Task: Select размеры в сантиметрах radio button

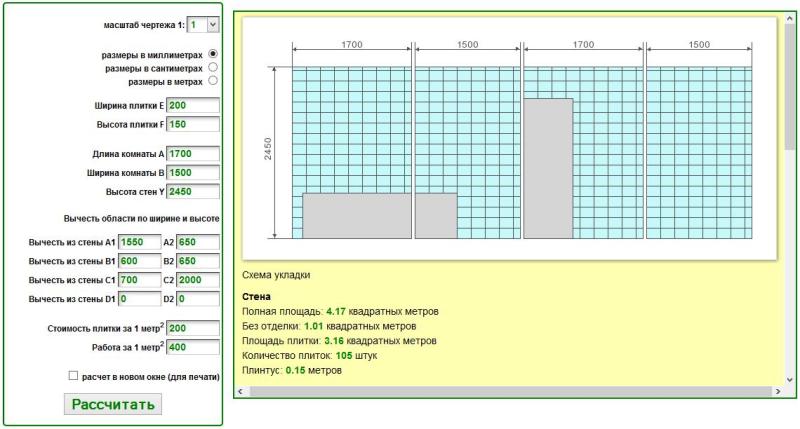Action: (x=213, y=67)
